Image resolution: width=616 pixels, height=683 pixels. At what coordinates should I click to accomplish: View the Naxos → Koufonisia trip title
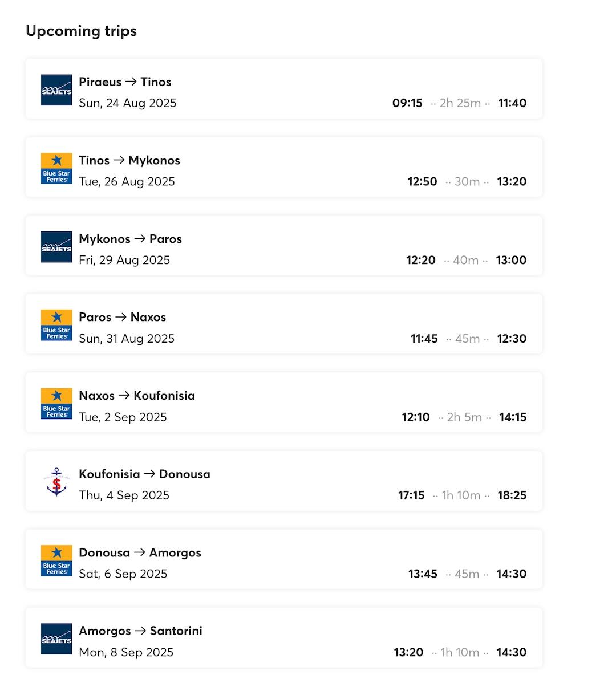[x=137, y=396]
